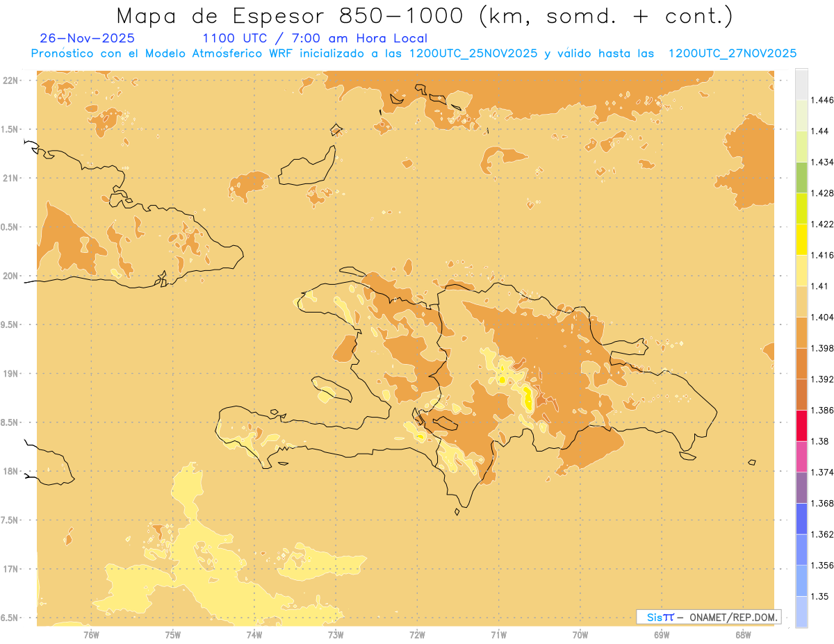834x644 pixels.
Task: Click the latitude label '21N'
Action: [10, 178]
